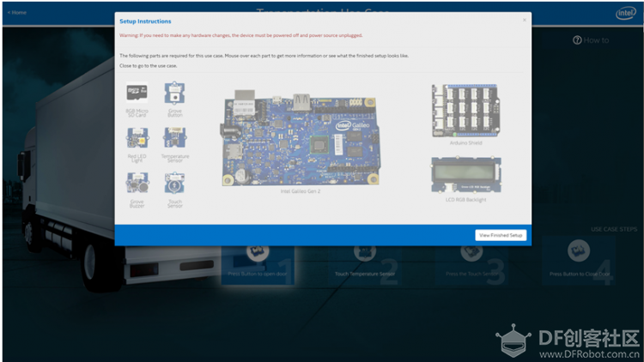Click the LCD RGB Backlight image
This screenshot has height=362, width=644.
pyautogui.click(x=465, y=174)
